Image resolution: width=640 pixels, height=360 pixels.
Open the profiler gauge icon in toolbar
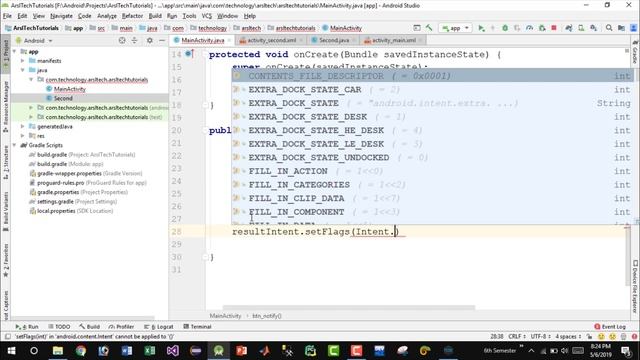[529, 28]
